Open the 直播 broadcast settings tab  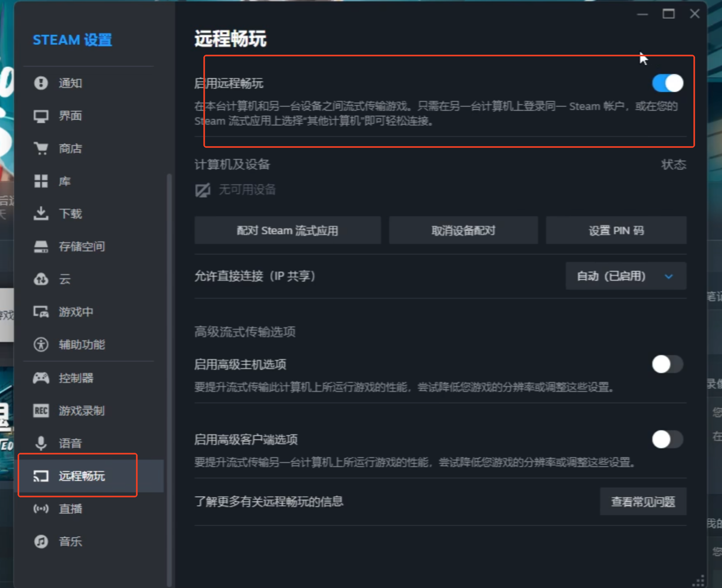coord(71,509)
